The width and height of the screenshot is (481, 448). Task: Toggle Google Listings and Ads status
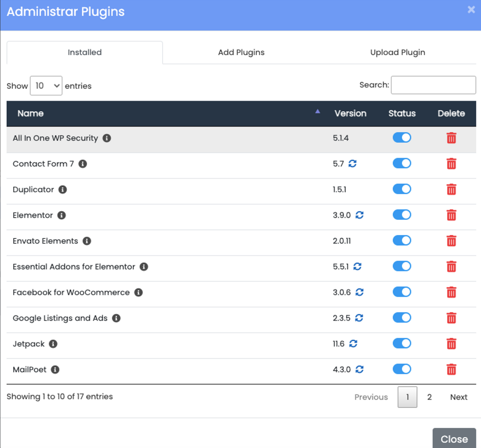click(x=402, y=317)
